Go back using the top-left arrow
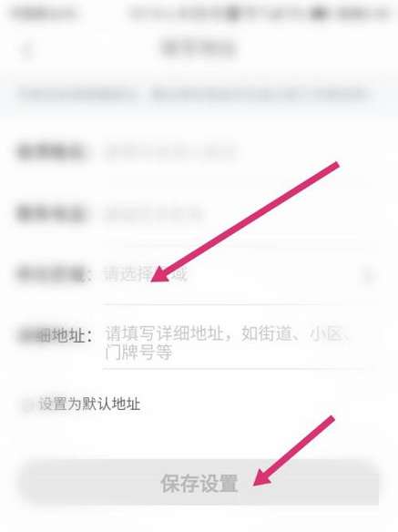Viewport: 398px width, 532px height. click(x=27, y=50)
